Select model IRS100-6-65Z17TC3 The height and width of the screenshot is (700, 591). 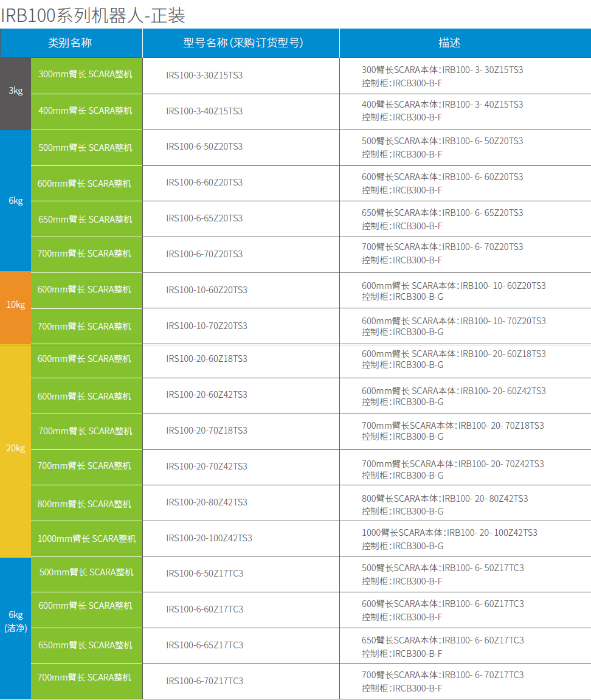click(x=205, y=645)
